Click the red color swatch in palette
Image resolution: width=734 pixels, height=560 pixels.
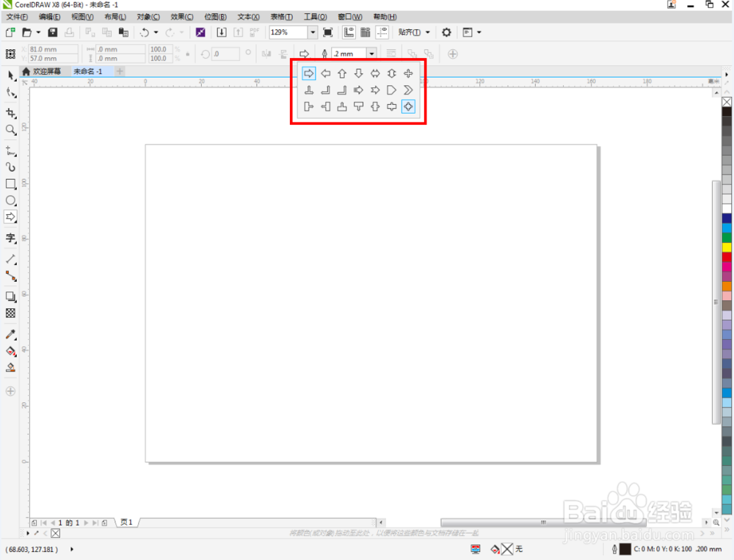[x=727, y=257]
